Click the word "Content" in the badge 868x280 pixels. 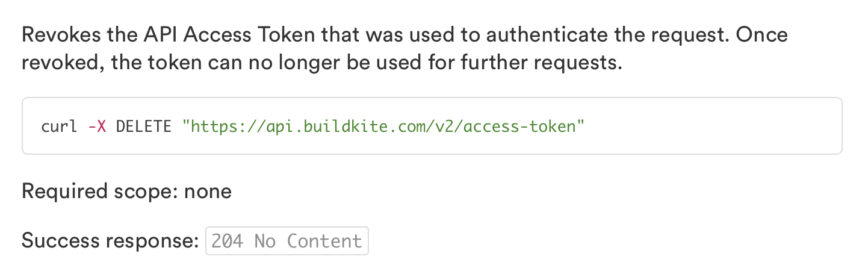tap(324, 241)
